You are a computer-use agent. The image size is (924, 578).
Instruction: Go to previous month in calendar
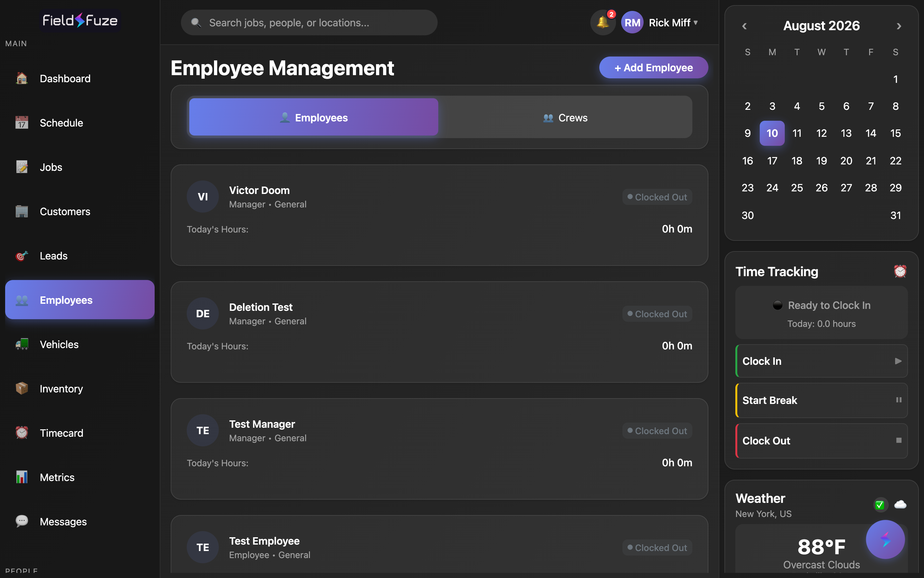click(744, 26)
